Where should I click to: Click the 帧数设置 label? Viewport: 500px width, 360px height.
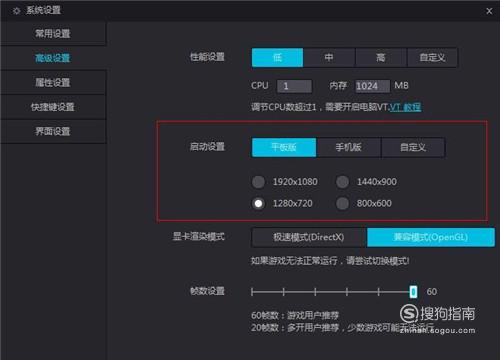pos(207,291)
